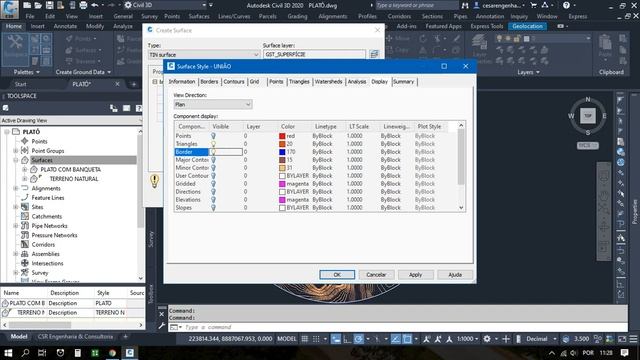Open the Information tab
This screenshot has height=360, width=640.
tap(182, 82)
